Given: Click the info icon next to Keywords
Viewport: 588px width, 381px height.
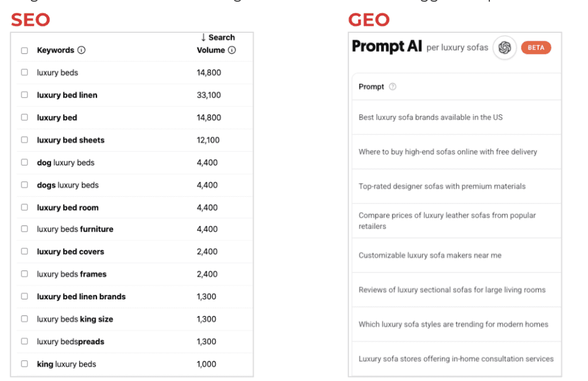Looking at the screenshot, I should tap(82, 50).
